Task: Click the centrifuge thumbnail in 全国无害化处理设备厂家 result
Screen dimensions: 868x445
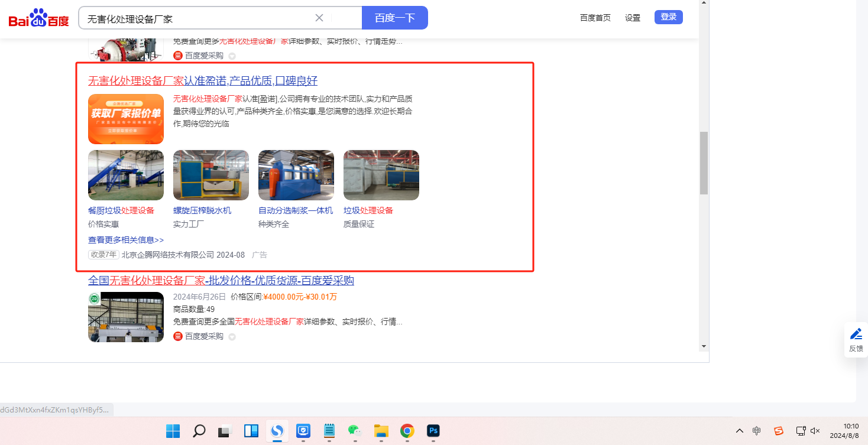Action: tap(126, 317)
